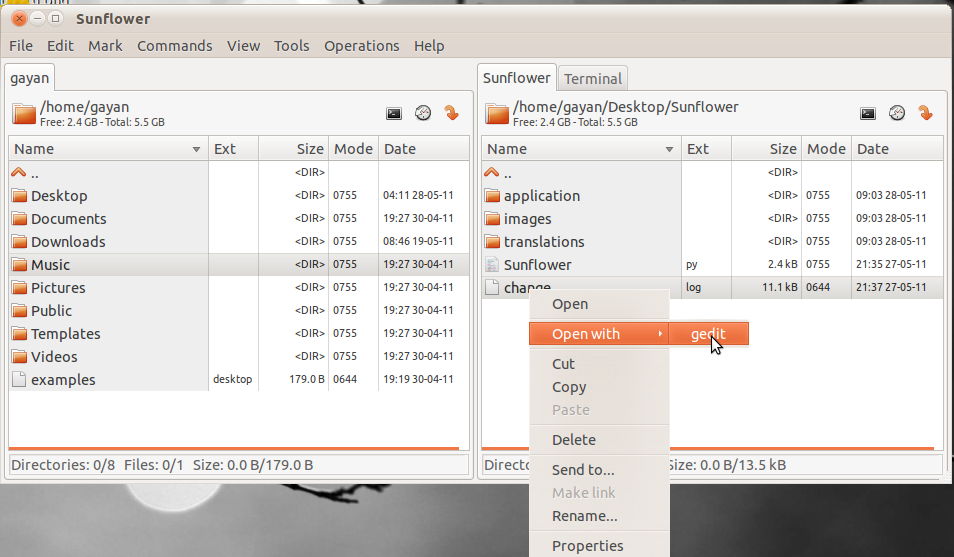Click size 2.4 kB of Sunflower file

pyautogui.click(x=782, y=264)
